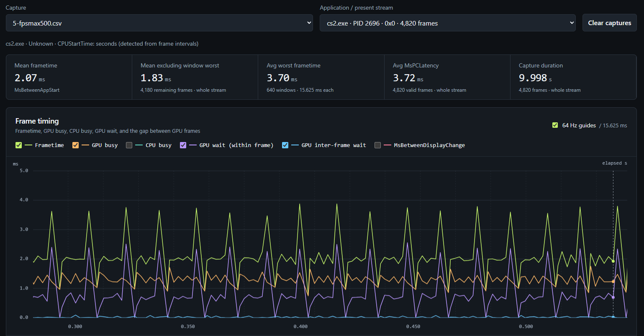Toggle the 64 Hz guides checkbox
The image size is (644, 336).
[555, 125]
